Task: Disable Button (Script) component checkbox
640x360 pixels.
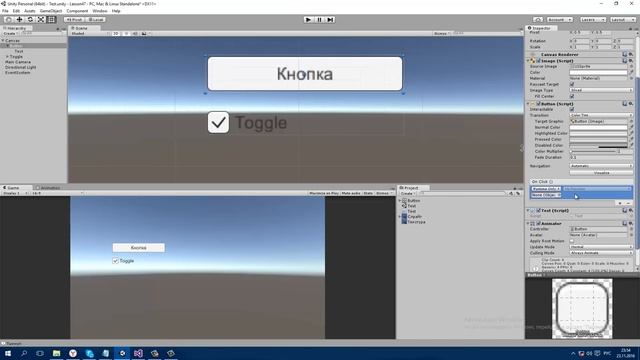Action: click(x=538, y=104)
